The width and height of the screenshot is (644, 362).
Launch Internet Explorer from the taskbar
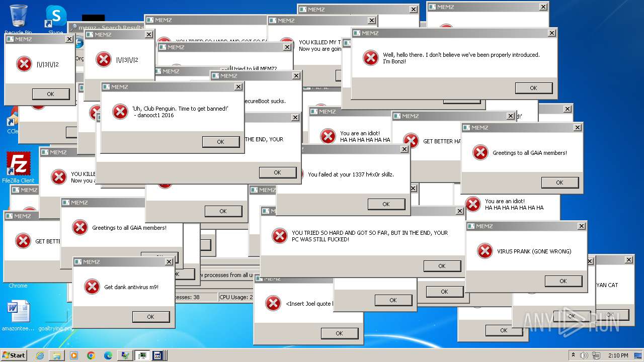(40, 355)
